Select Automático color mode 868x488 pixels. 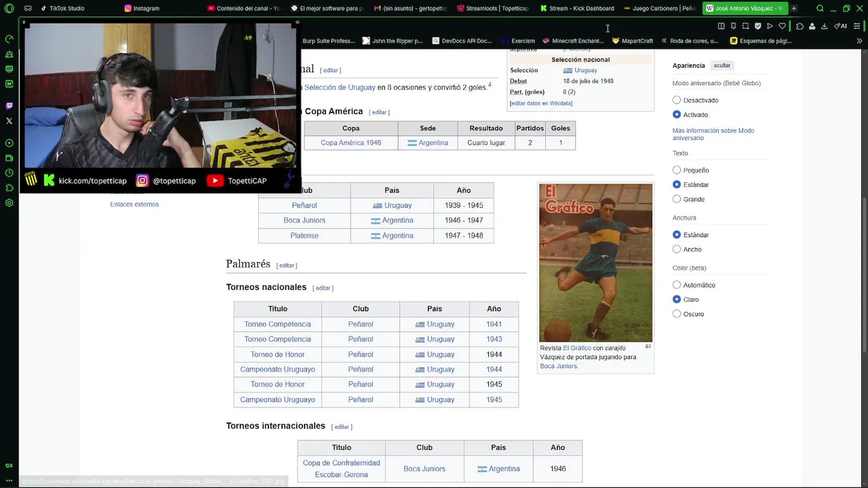[677, 285]
